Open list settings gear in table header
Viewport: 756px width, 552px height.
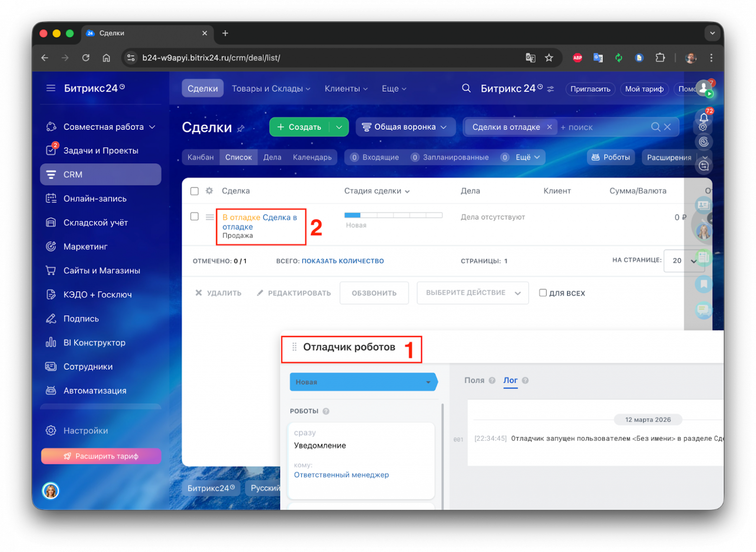pyautogui.click(x=209, y=191)
